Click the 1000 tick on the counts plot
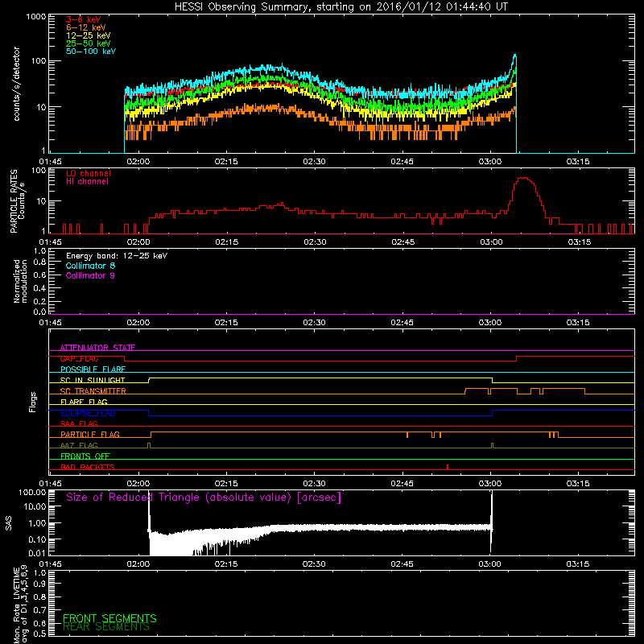This screenshot has height=644, width=644. point(35,17)
